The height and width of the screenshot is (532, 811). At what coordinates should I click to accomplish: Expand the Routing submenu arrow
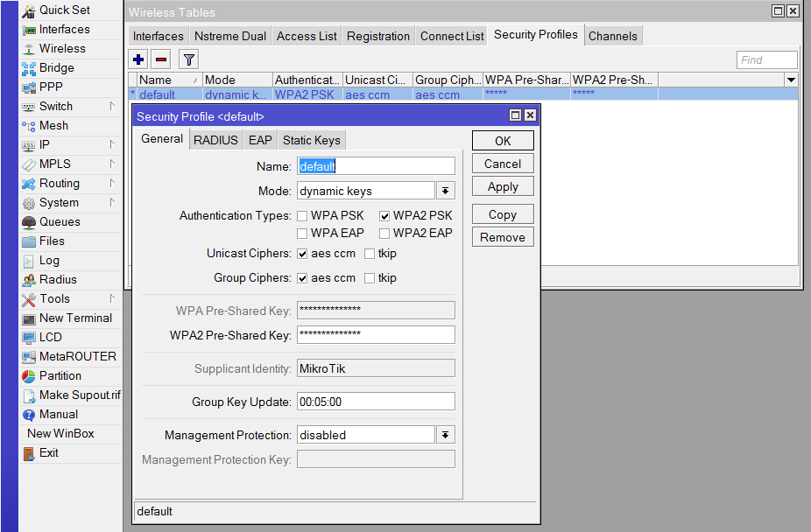click(112, 183)
